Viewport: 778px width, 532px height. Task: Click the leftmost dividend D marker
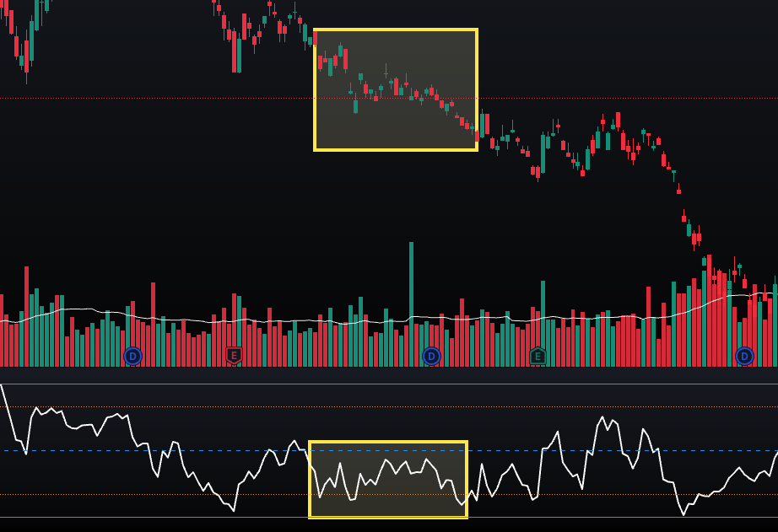pos(132,356)
